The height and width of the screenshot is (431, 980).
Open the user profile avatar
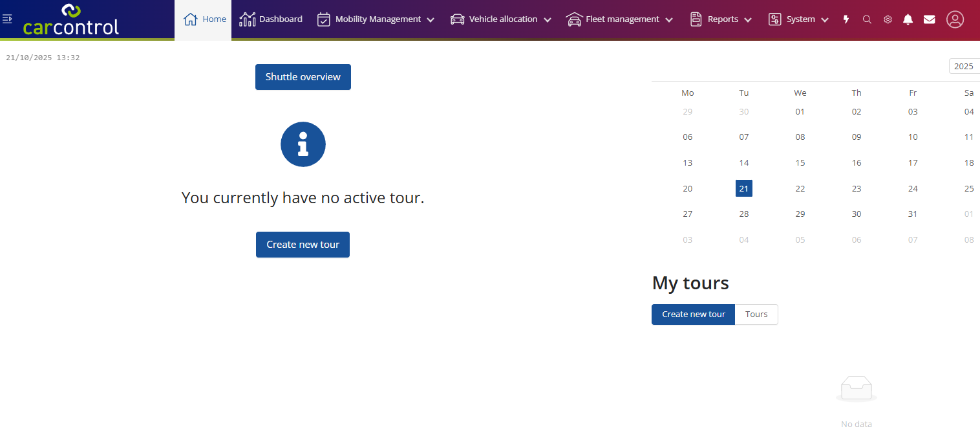coord(955,19)
